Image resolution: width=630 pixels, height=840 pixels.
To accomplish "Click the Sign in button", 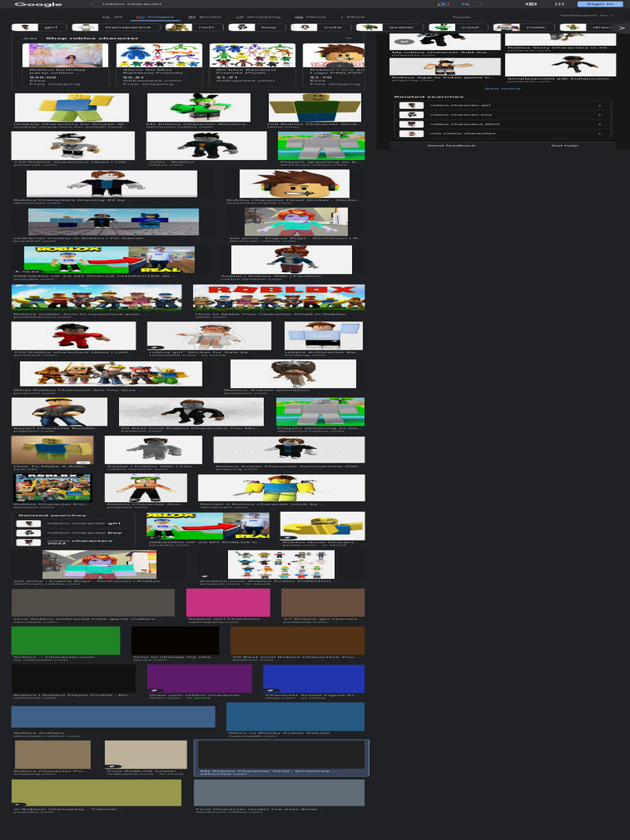I will point(600,4).
